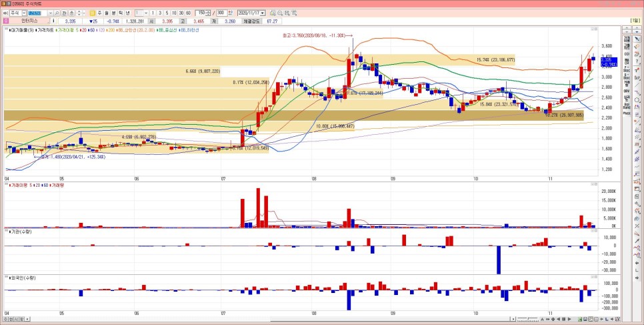644x325 pixels.
Task: Open the 거래이평 indicator shortcut
Action: pyautogui.click(x=627, y=39)
